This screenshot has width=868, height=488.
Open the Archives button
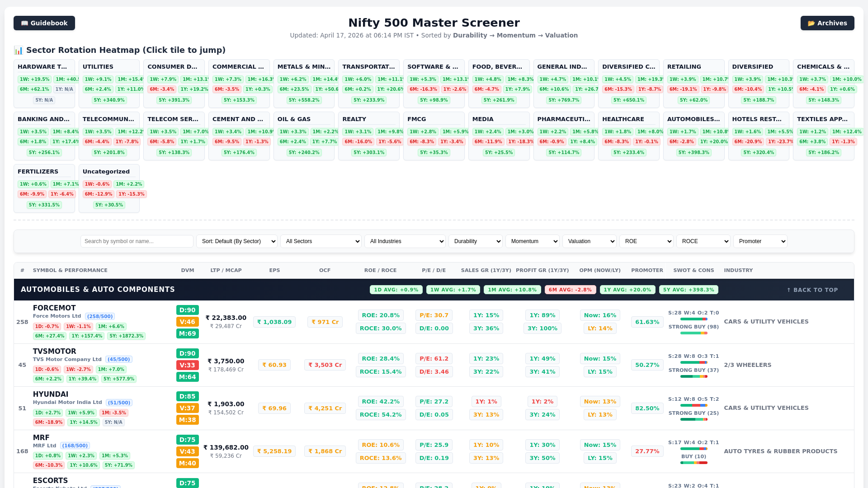827,23
